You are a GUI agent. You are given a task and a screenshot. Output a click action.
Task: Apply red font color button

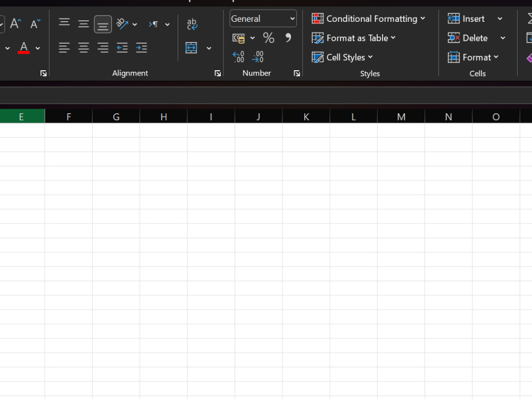tap(24, 48)
